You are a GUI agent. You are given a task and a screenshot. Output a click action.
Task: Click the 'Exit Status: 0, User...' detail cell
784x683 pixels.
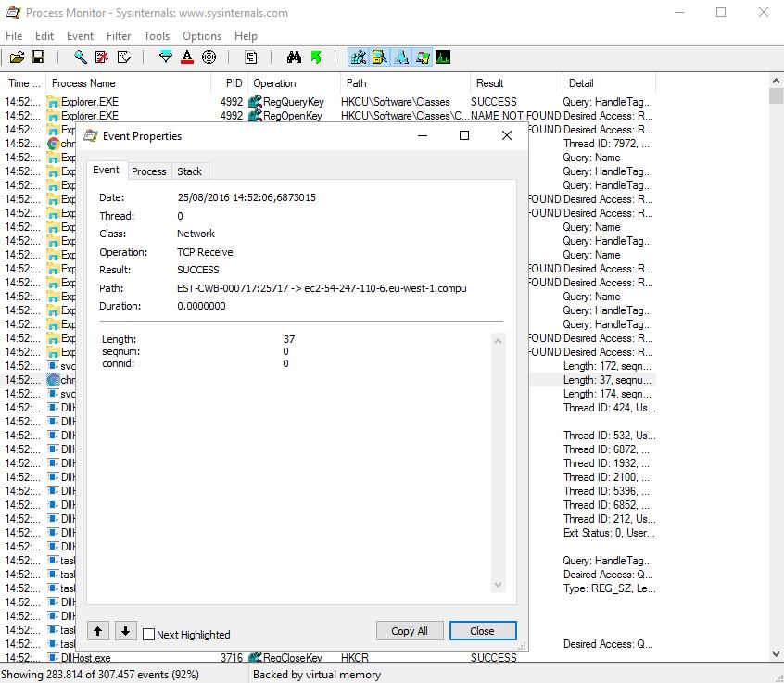pyautogui.click(x=609, y=533)
